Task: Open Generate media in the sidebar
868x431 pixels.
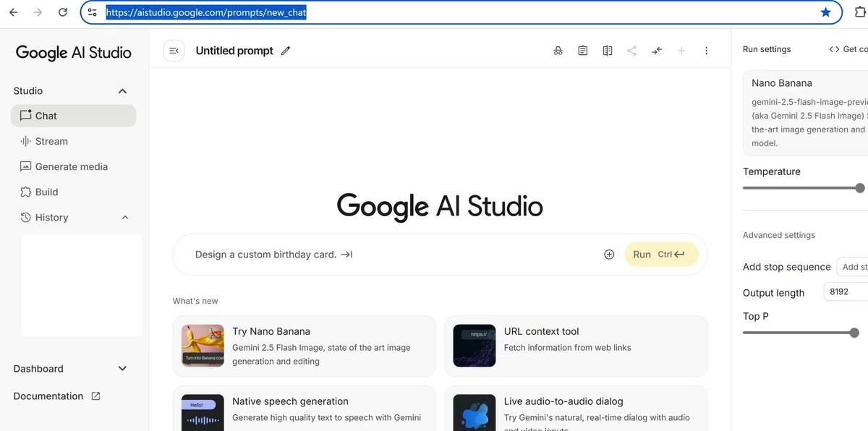Action: point(73,166)
